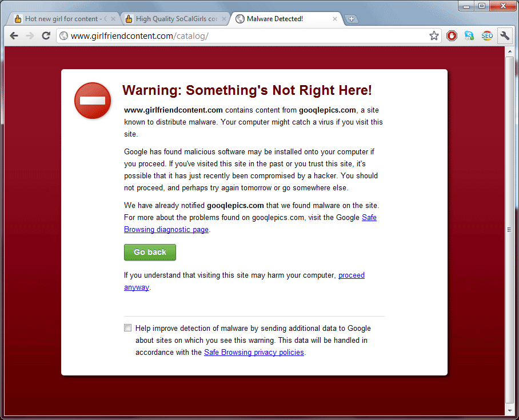Click the browser forward arrow
This screenshot has height=420, width=519.
click(30, 36)
